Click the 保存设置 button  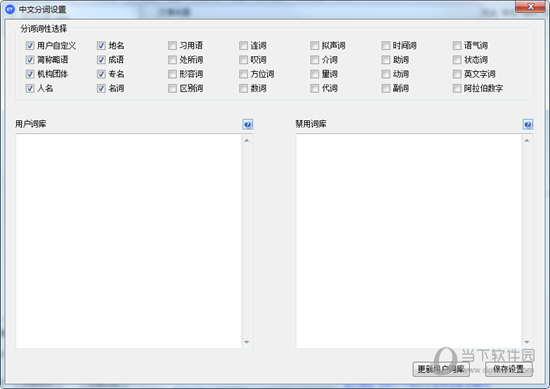pos(509,369)
